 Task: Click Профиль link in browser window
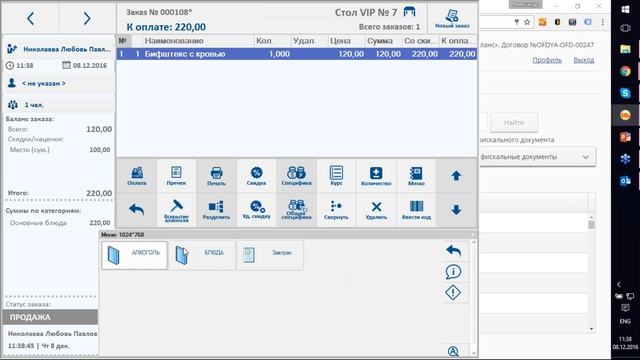(x=547, y=60)
